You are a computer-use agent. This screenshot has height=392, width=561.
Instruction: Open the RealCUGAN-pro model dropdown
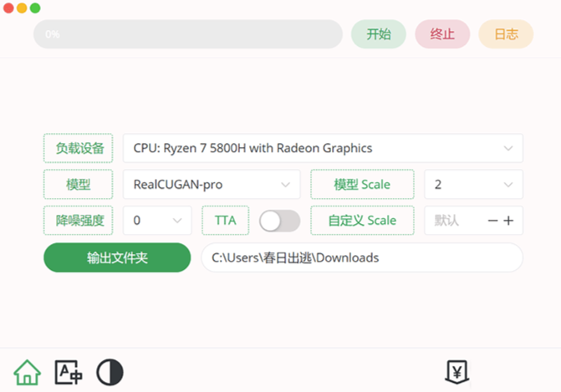coord(212,185)
